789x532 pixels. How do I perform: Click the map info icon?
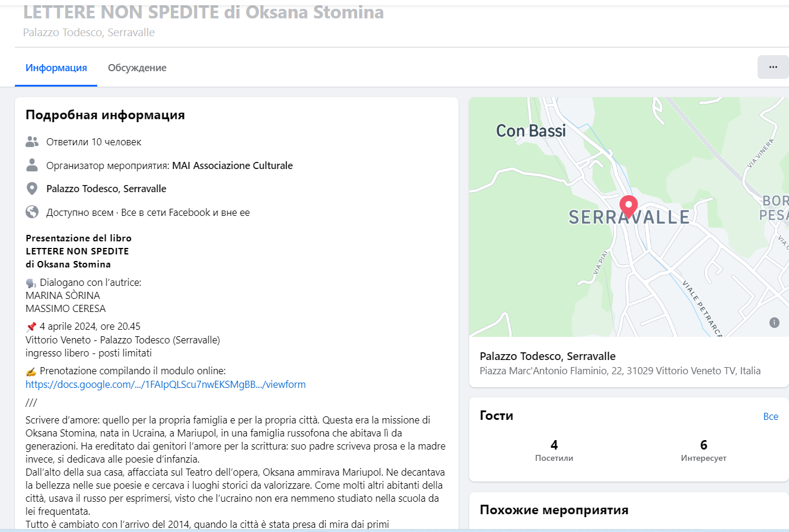pos(774,323)
